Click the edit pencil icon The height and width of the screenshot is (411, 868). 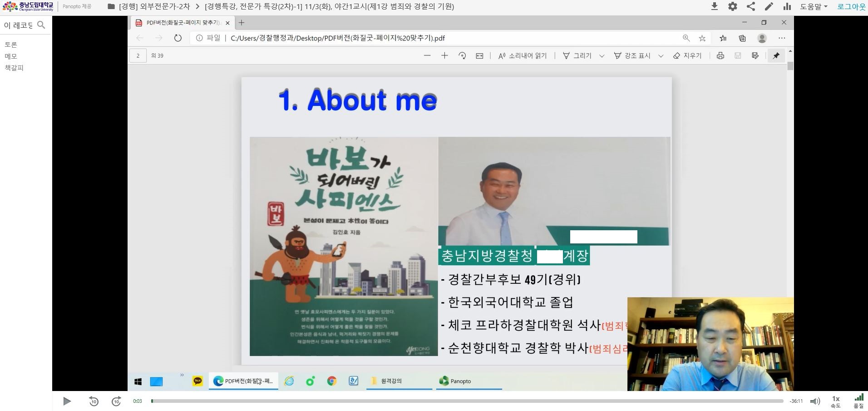point(769,6)
